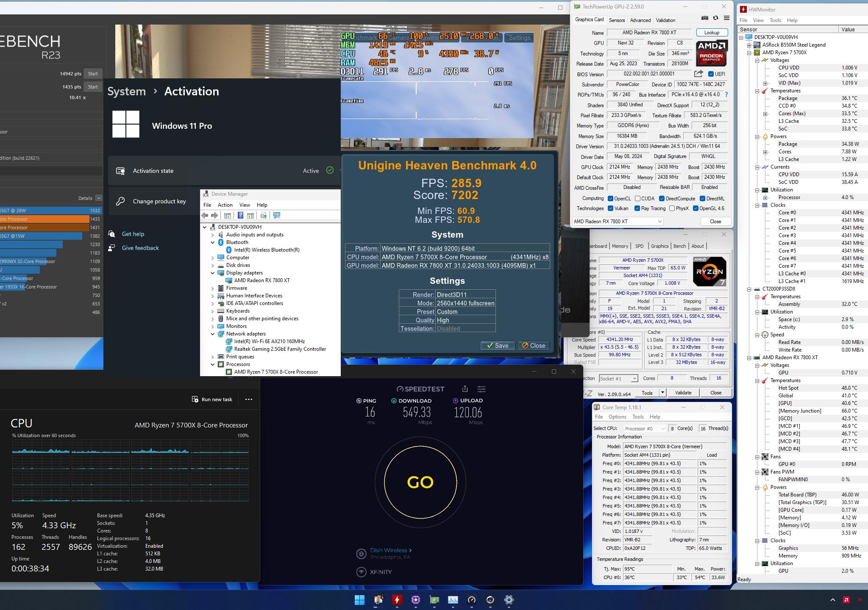Click the blue Help icon in Device Manager toolbar

(x=240, y=216)
